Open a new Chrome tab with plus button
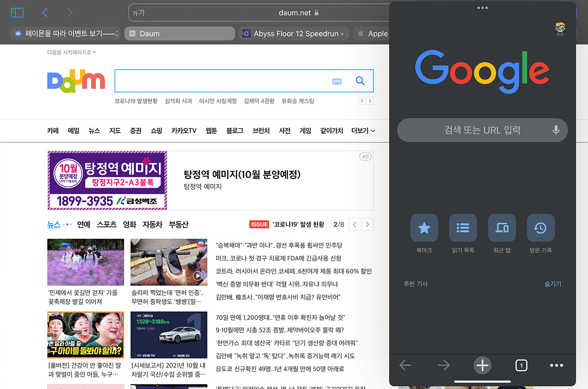Viewport: 588px width, 389px height. [x=482, y=365]
